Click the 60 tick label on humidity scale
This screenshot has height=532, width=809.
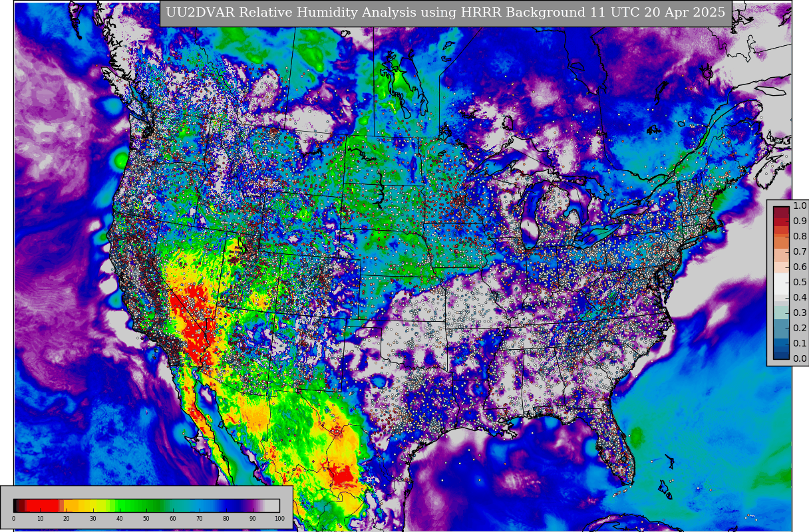[173, 519]
